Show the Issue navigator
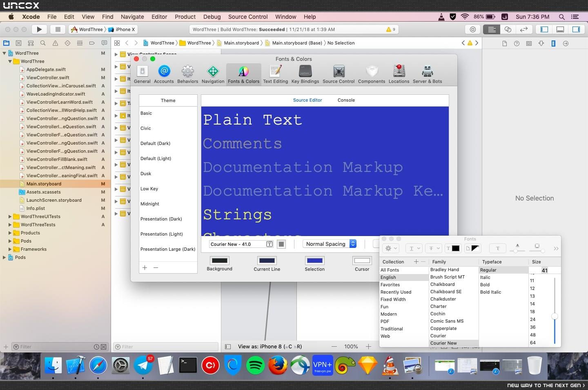The height and width of the screenshot is (390, 588). pyautogui.click(x=55, y=43)
